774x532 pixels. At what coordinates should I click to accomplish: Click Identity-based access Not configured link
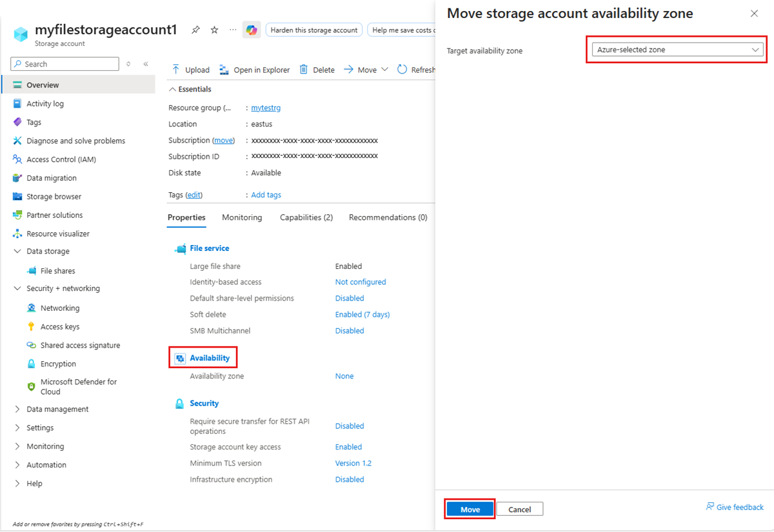(x=361, y=282)
